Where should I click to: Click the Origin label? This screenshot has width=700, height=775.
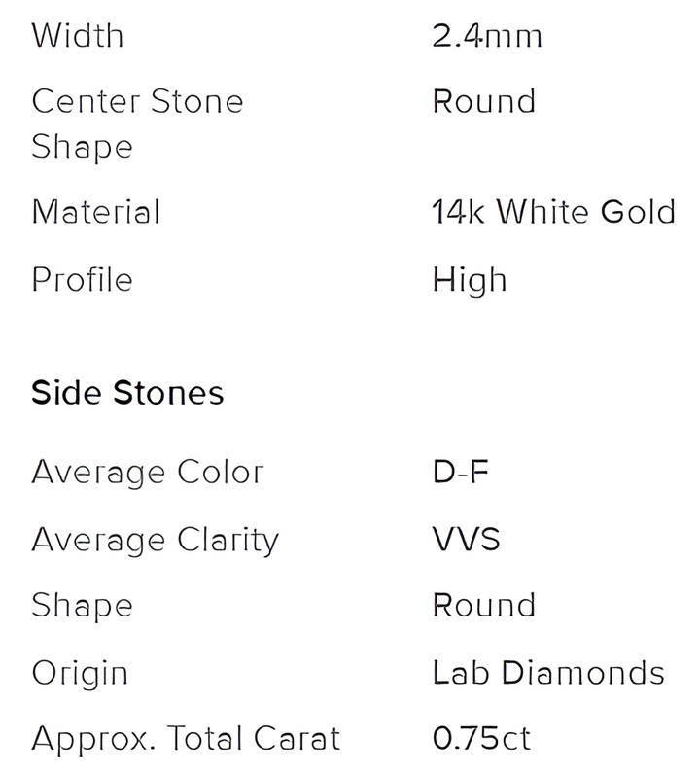pyautogui.click(x=80, y=672)
